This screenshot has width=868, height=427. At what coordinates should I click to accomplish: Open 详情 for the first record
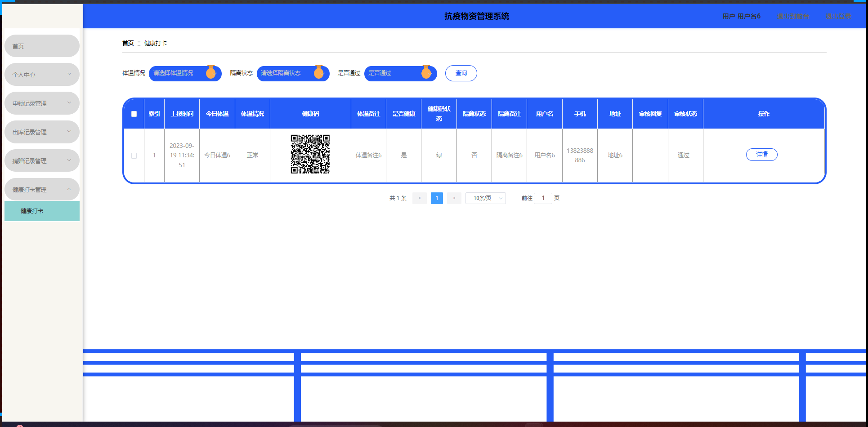click(761, 155)
